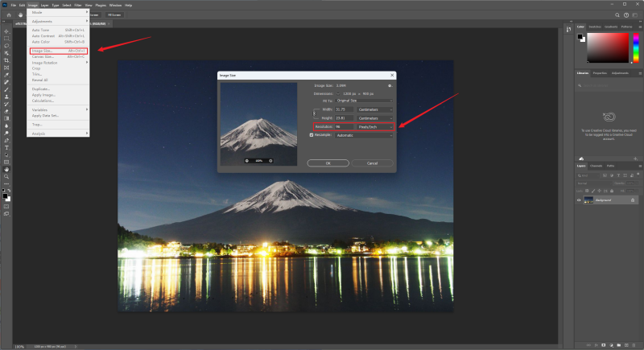Image resolution: width=644 pixels, height=350 pixels.
Task: Open the Fit To dropdown
Action: pyautogui.click(x=361, y=99)
